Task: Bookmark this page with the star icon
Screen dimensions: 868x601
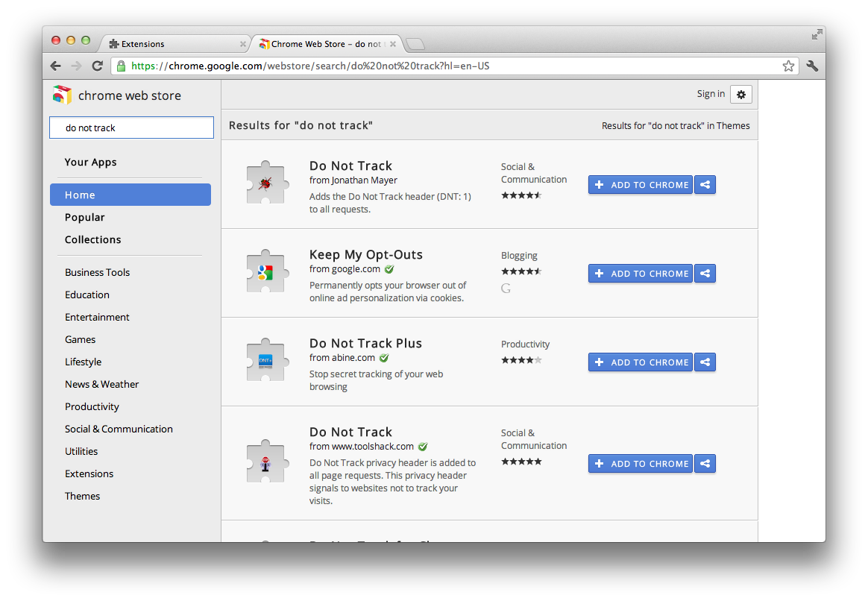Action: pyautogui.click(x=788, y=66)
